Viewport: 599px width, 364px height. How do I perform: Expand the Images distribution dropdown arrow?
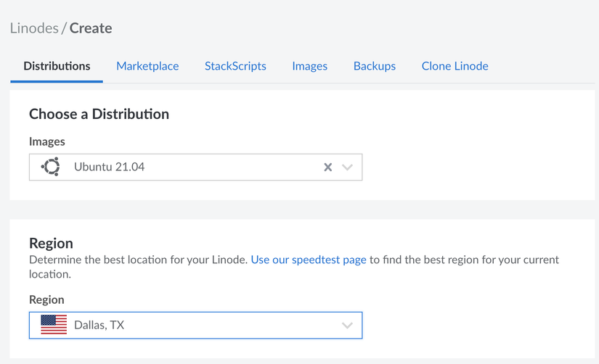pos(347,167)
